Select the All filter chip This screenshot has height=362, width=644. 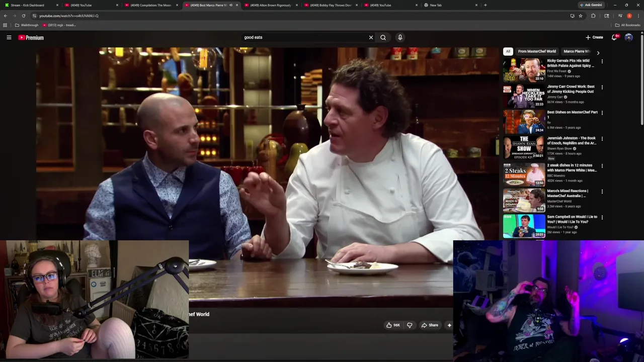coord(508,51)
